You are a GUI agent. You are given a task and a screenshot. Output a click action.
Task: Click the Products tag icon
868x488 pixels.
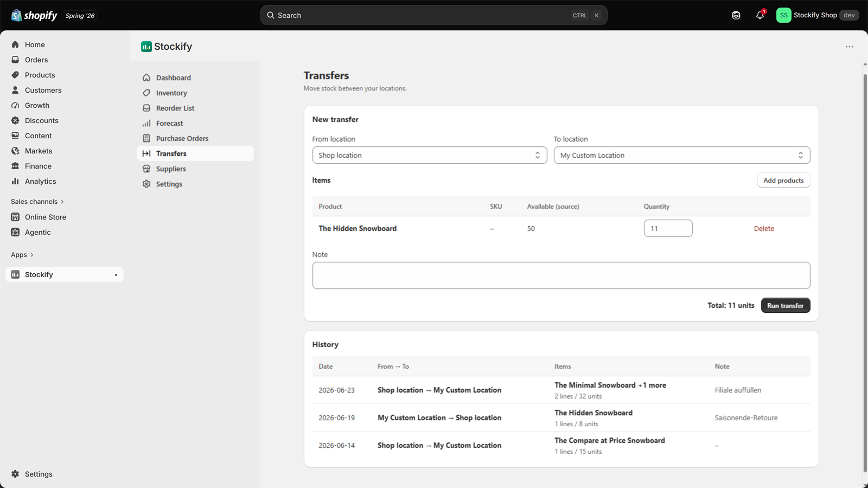15,75
